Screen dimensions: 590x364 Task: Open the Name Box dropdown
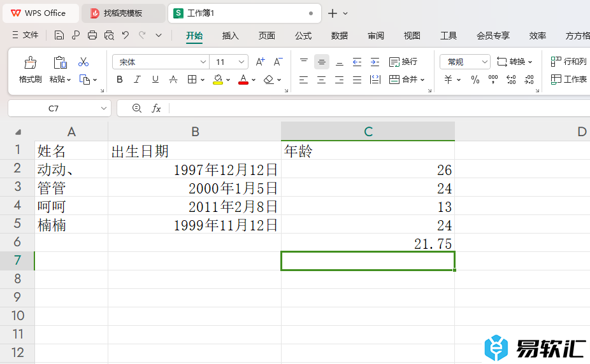pos(104,109)
